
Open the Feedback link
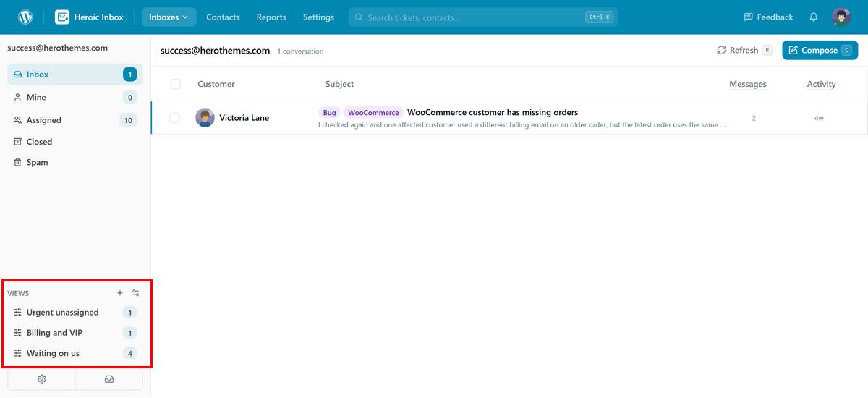coord(768,17)
